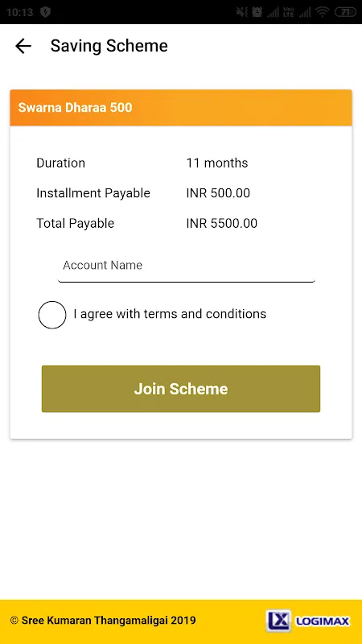The image size is (362, 644).
Task: Tap the Sree Kumaran Thangamaligai copyright text
Action: coord(103,620)
